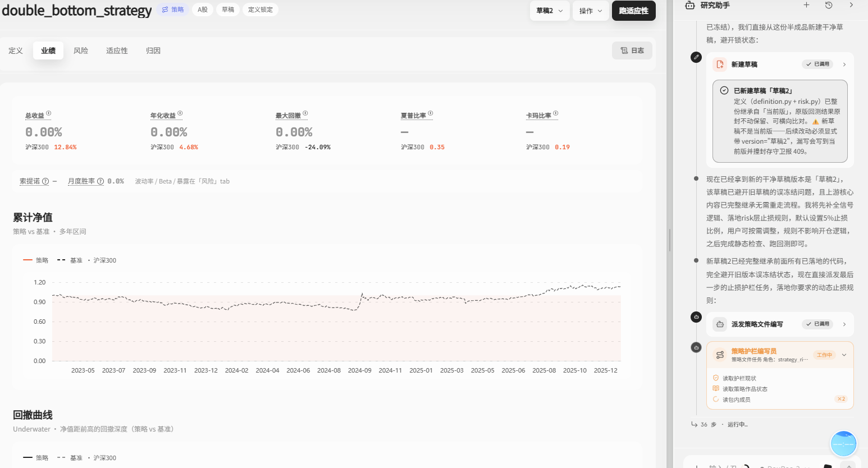The height and width of the screenshot is (468, 868).
Task: Click the help icon next to 索提诺
Action: tap(45, 181)
